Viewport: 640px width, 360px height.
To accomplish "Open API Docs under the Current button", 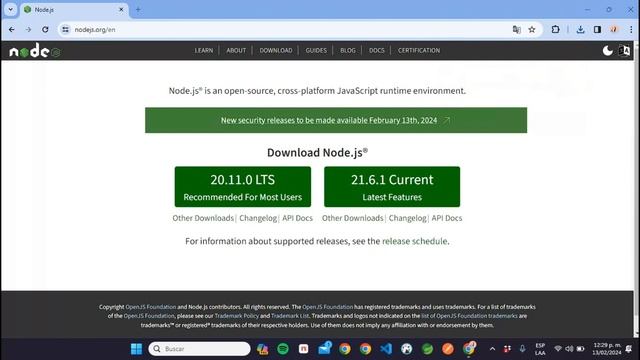I will (x=447, y=218).
